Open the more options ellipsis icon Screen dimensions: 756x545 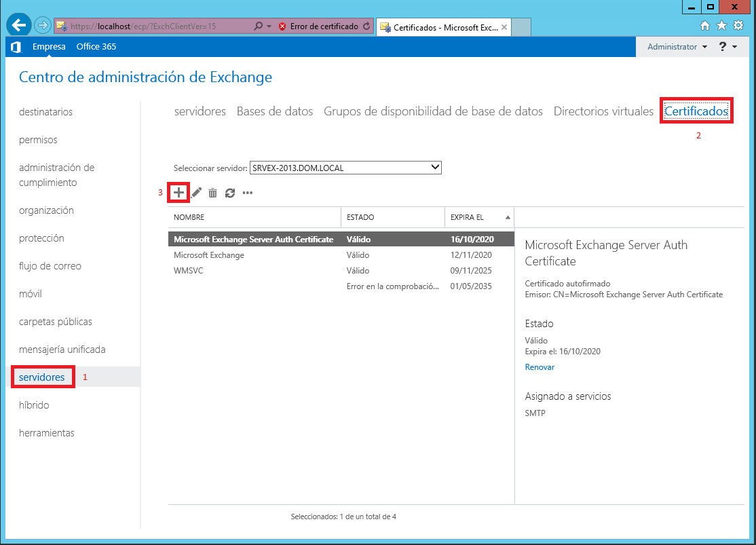click(247, 193)
